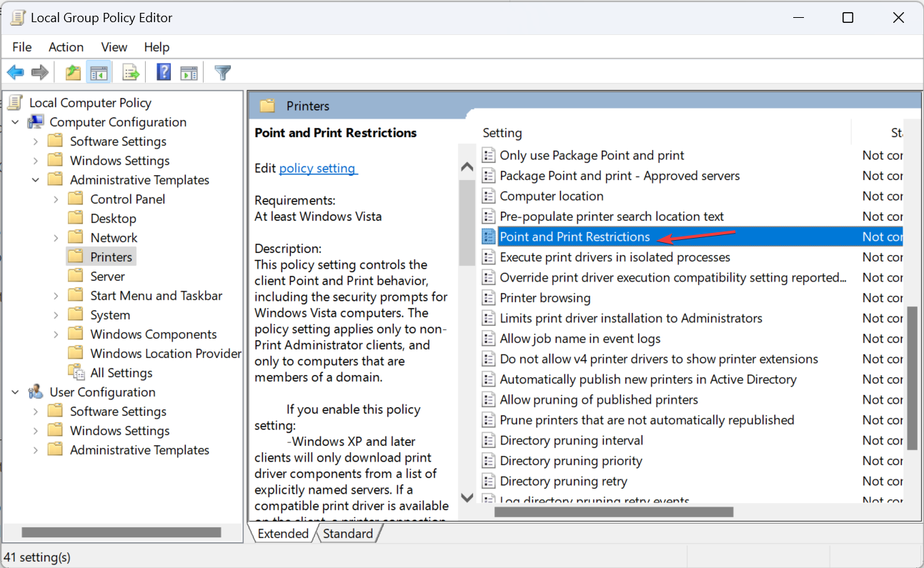Click the Filter funnel toolbar icon
This screenshot has height=568, width=924.
click(x=223, y=72)
